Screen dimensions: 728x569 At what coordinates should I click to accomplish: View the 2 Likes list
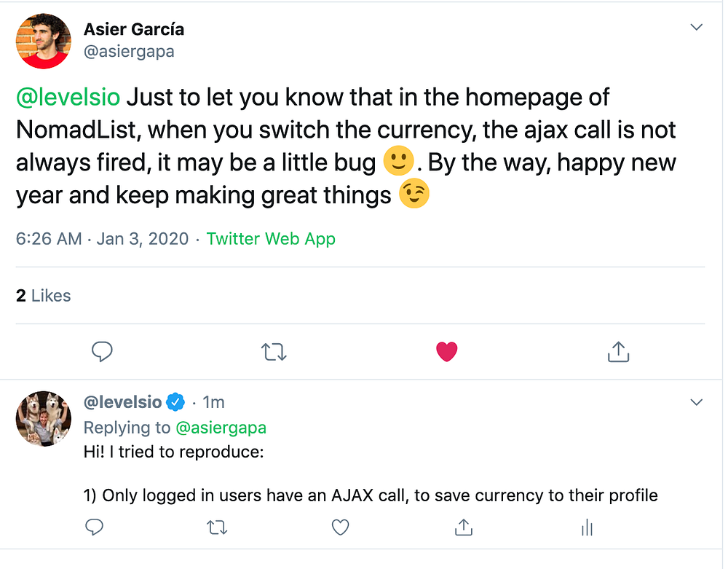point(44,296)
